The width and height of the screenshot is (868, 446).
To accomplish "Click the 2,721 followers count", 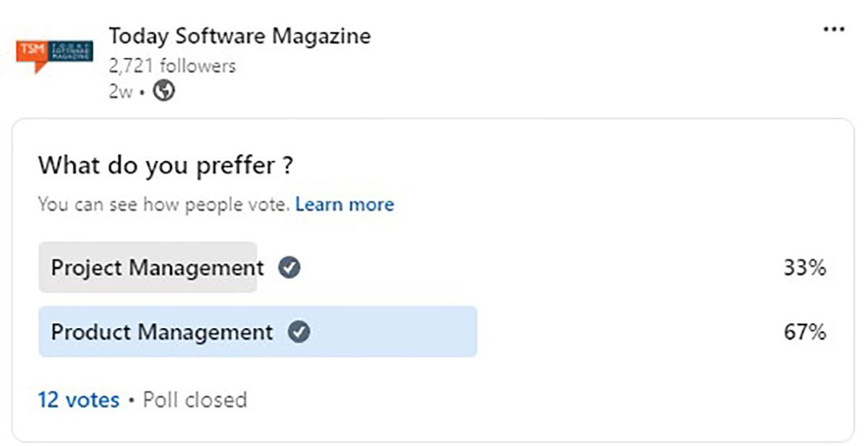I will point(172,66).
